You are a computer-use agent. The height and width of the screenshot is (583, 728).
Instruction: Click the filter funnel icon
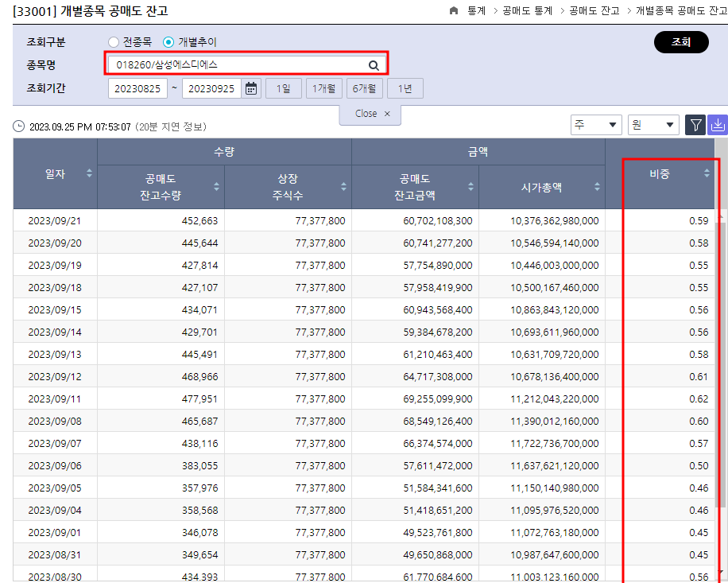pyautogui.click(x=695, y=125)
